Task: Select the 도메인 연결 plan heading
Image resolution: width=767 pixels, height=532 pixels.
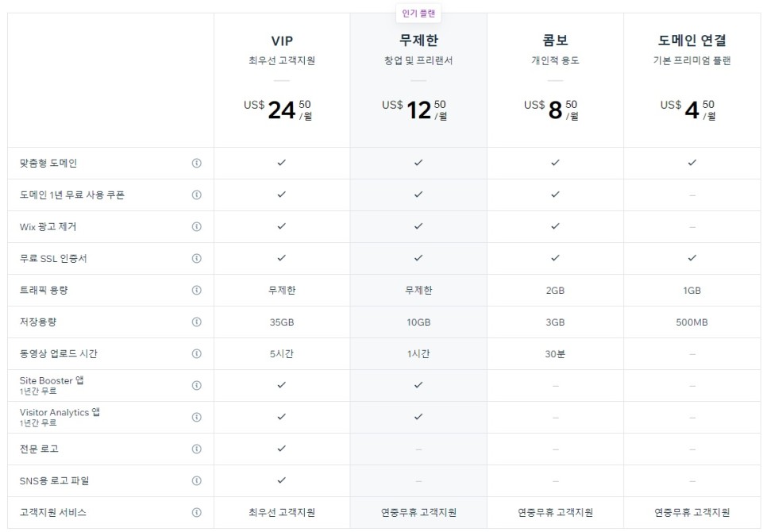Action: (x=692, y=41)
